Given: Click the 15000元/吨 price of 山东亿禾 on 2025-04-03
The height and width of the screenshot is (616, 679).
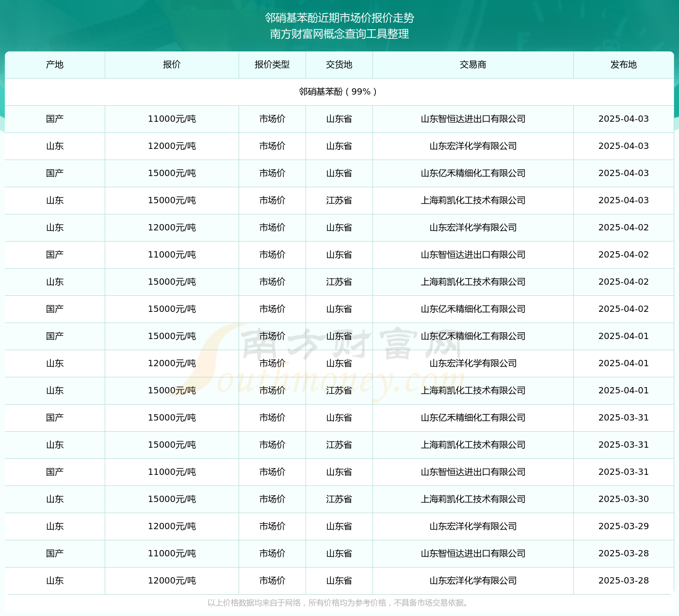Looking at the screenshot, I should [172, 173].
